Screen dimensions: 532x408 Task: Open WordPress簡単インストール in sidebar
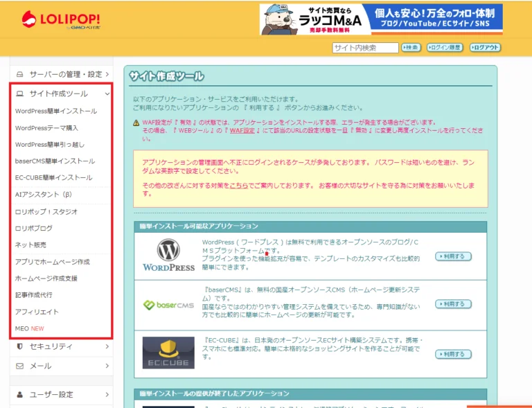[56, 111]
